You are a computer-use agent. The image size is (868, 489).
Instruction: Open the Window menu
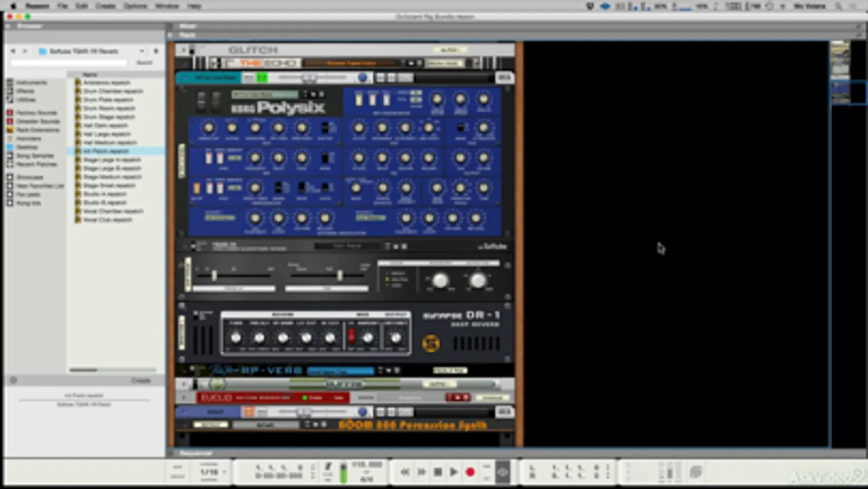167,6
